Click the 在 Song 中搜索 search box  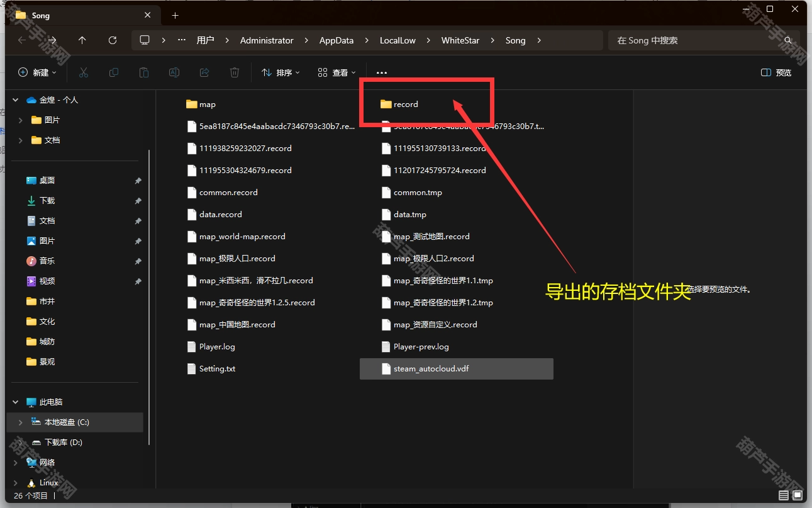(x=703, y=40)
